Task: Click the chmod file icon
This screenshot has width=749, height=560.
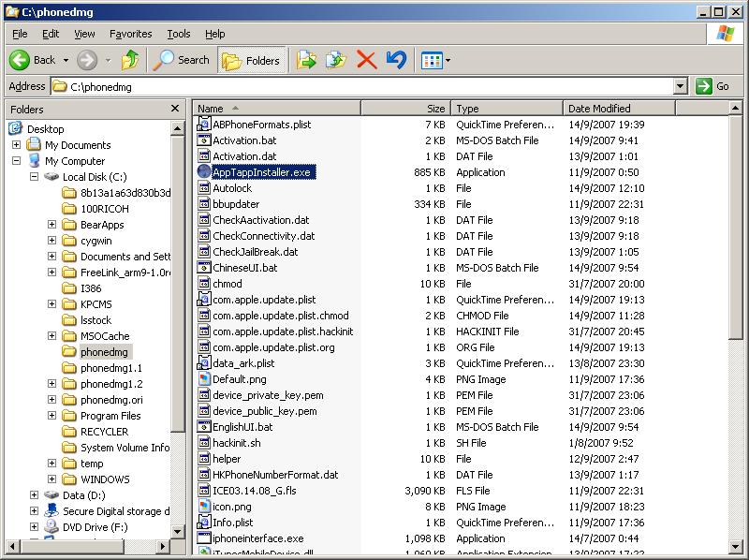Action: pyautogui.click(x=204, y=284)
